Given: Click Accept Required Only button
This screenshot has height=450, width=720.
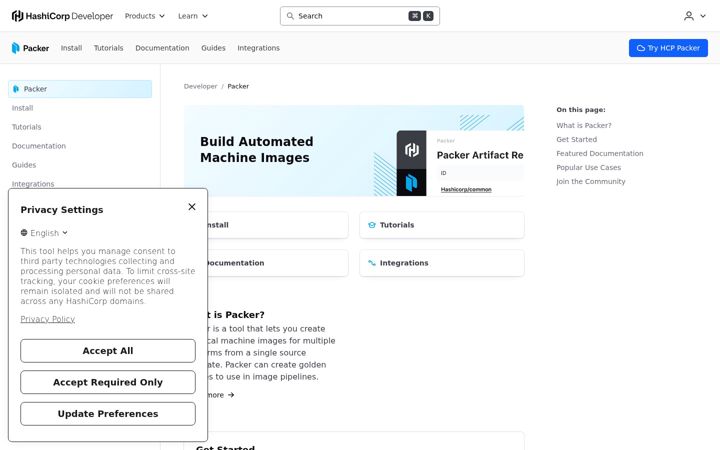Looking at the screenshot, I should tap(108, 382).
